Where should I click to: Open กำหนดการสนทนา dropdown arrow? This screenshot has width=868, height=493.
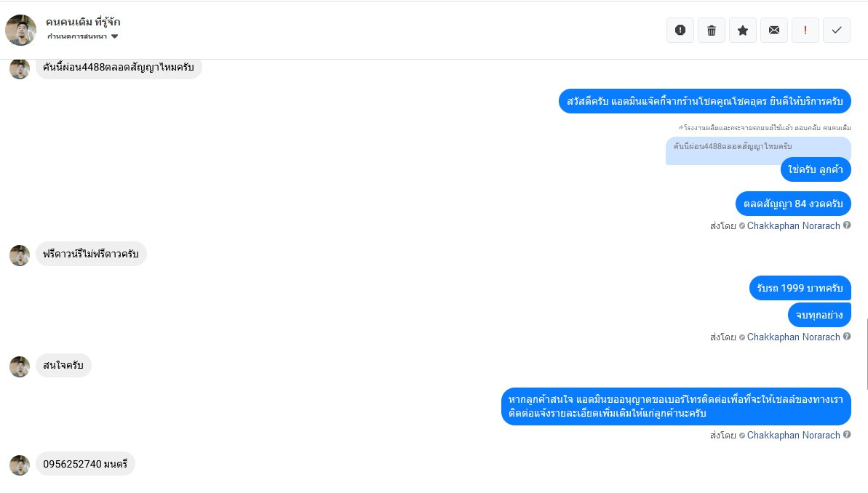click(x=114, y=36)
